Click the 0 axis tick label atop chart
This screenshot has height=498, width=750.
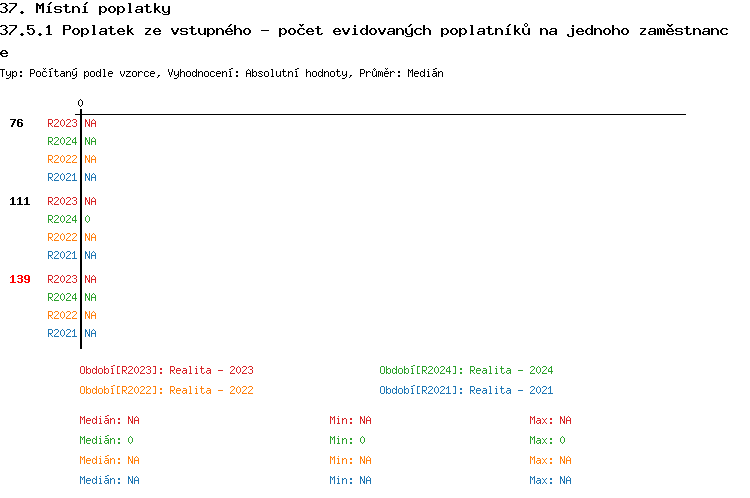80,103
